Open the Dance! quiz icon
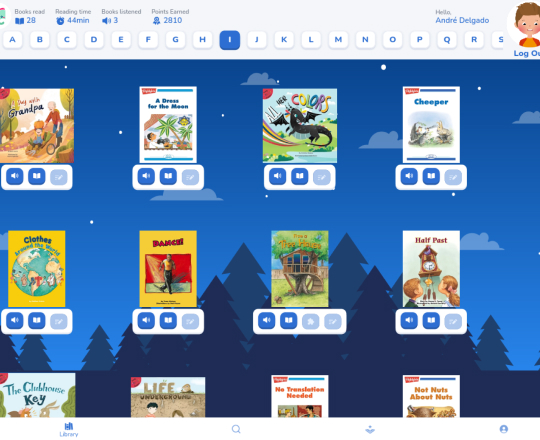Screen dimensions: 540x440 [190, 322]
